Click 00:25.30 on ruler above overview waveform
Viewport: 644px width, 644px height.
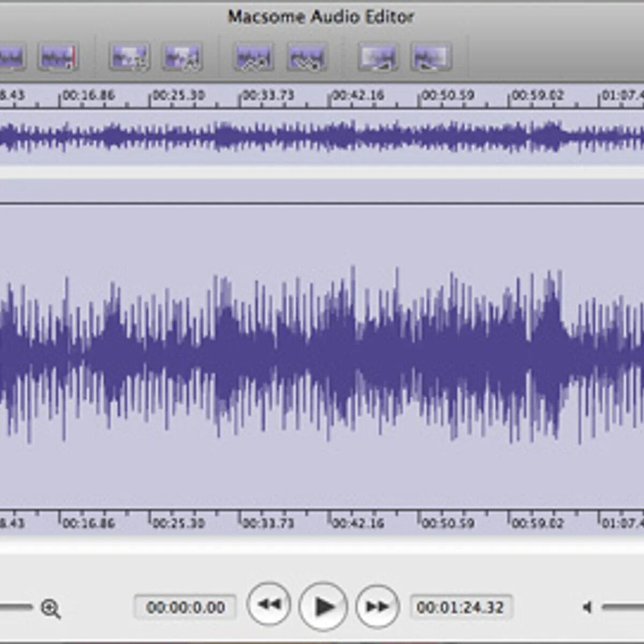click(179, 96)
